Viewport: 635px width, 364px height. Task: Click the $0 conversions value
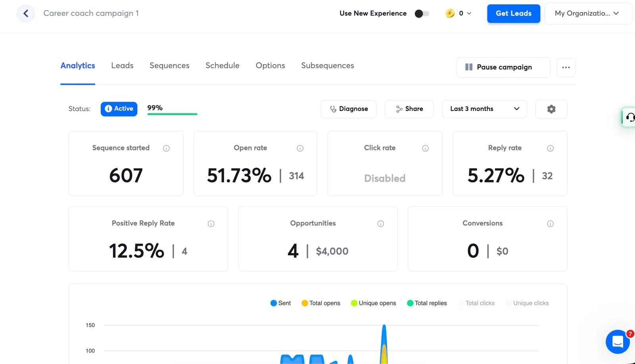pos(502,251)
